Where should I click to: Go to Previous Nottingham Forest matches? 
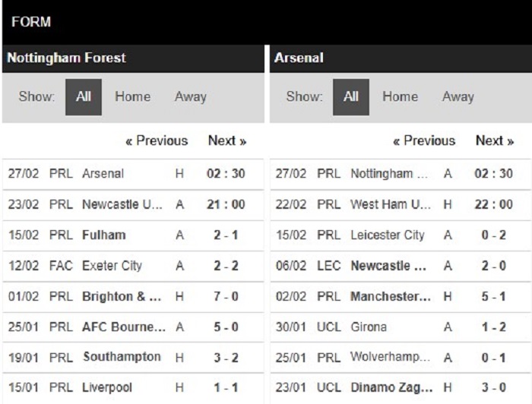coord(157,140)
